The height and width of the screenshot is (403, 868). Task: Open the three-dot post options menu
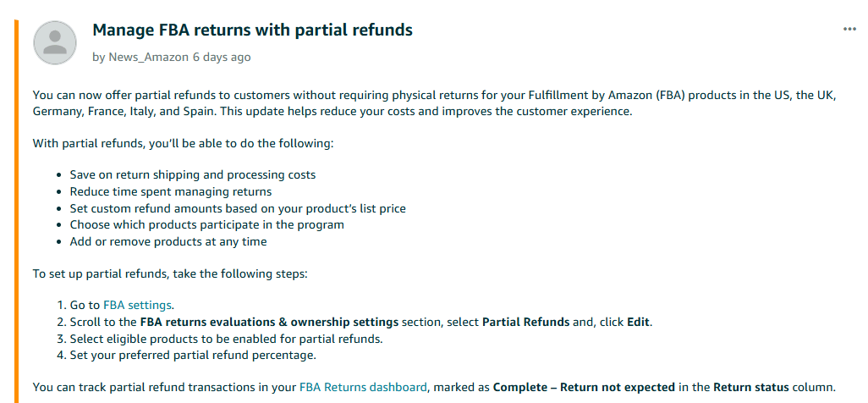pyautogui.click(x=849, y=30)
